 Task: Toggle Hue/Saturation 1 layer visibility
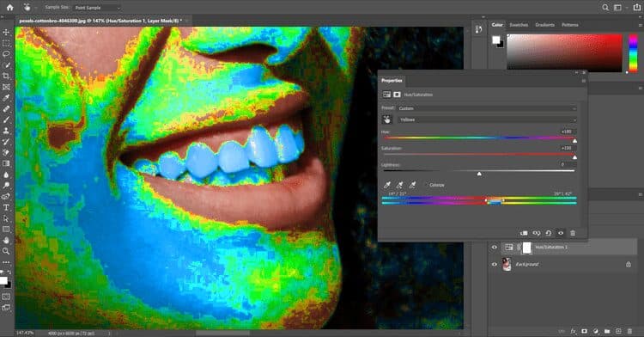click(x=495, y=248)
